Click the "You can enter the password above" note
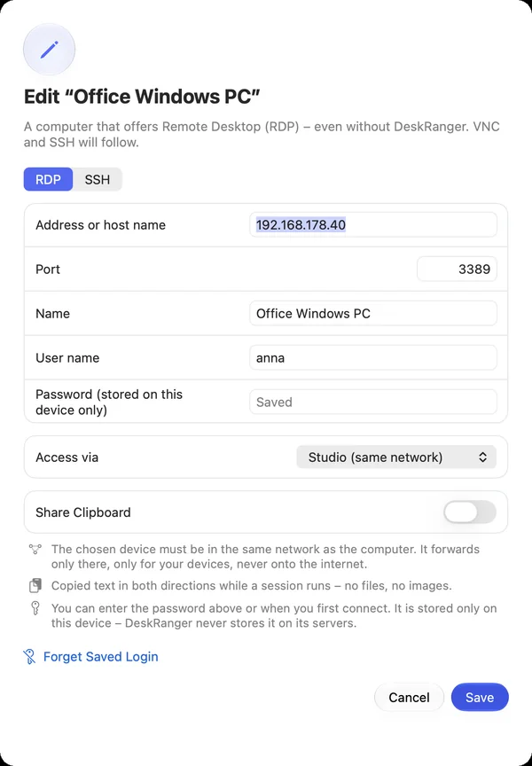Screen dimensions: 532x766 [x=274, y=615]
